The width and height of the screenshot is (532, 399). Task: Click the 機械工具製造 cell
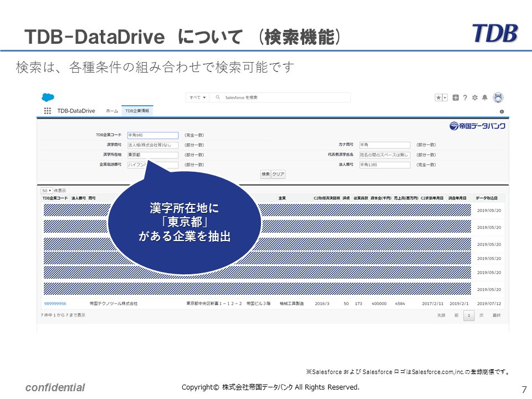pos(292,304)
